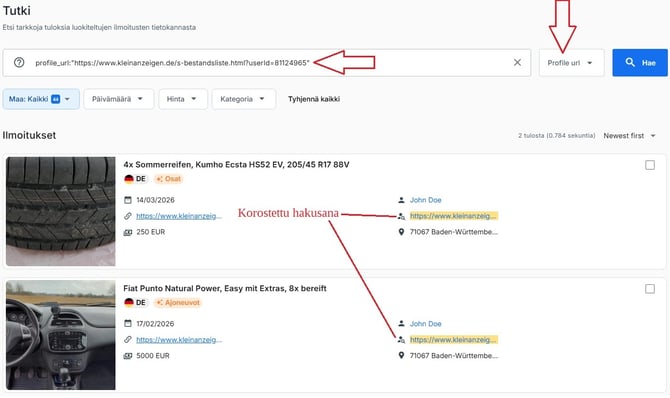Click the location pin icon in Fiat Punto card
Viewport: 670px width, 398px height.
tap(401, 355)
